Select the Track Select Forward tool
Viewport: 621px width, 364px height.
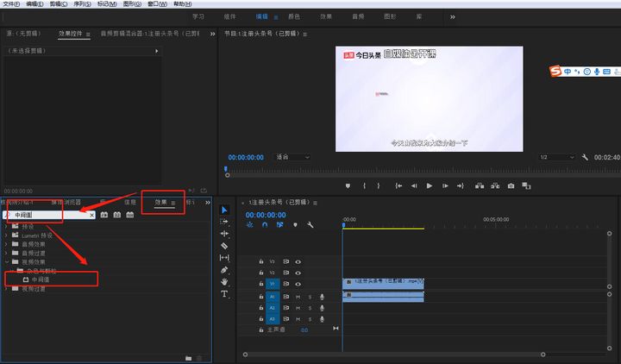[x=224, y=222]
